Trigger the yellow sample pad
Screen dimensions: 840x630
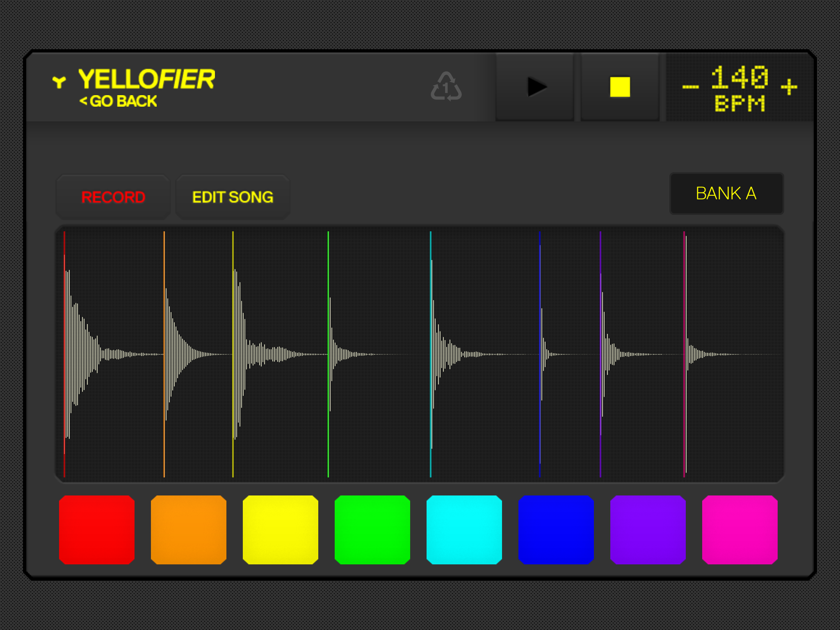(281, 530)
